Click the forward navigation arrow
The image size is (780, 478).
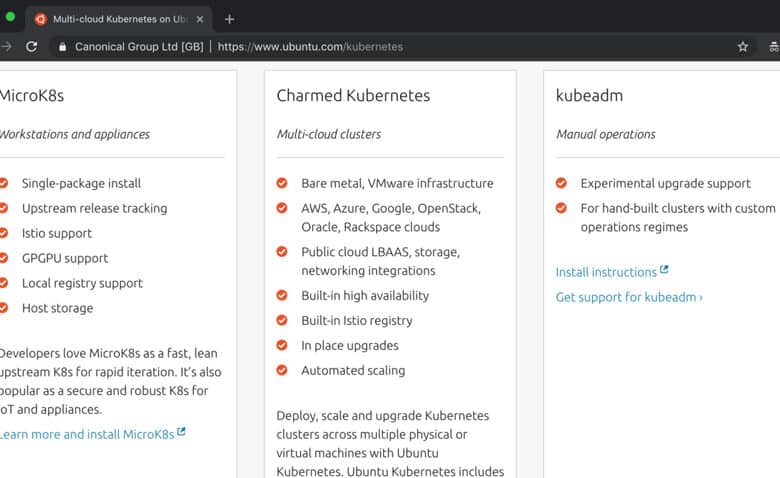click(6, 47)
